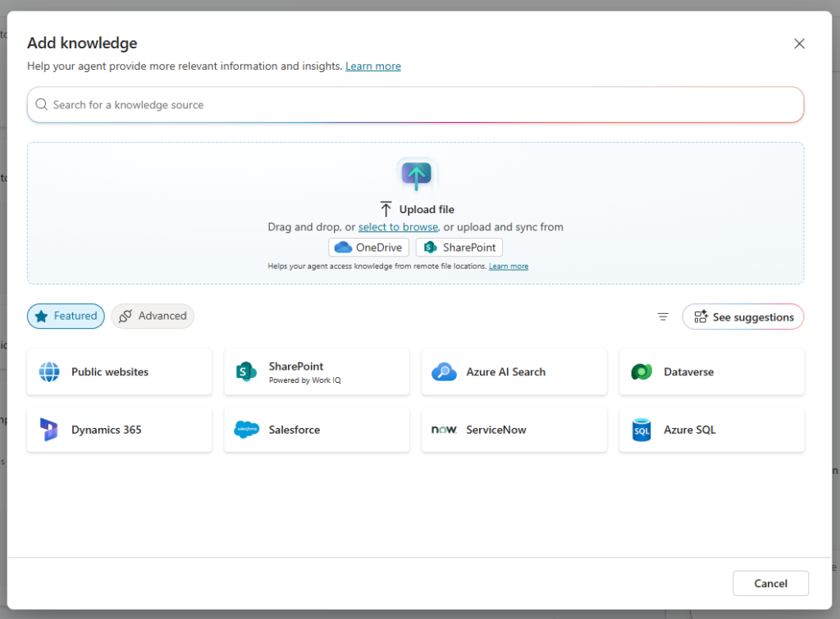Screen dimensions: 840x619
Task: Upload and sync from SharePoint button
Action: pos(459,248)
